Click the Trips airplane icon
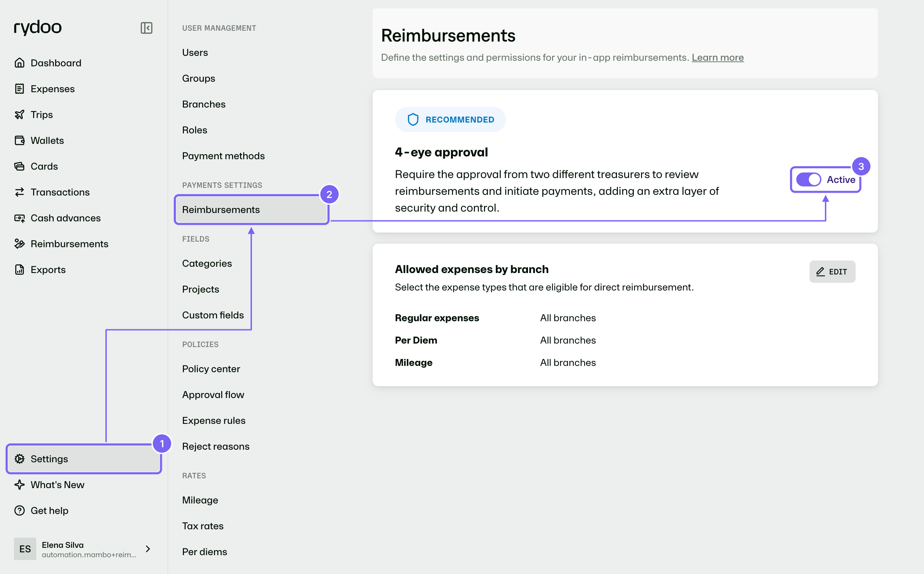This screenshot has height=574, width=924. 19,114
